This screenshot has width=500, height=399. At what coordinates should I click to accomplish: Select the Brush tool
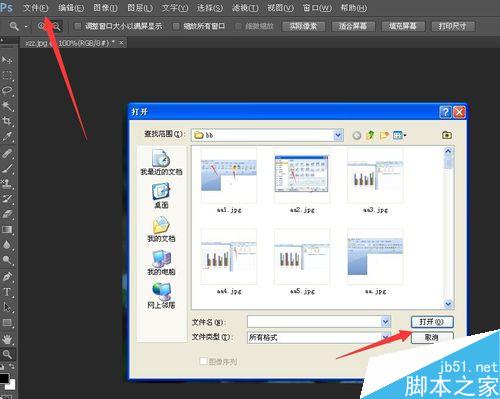click(x=7, y=168)
